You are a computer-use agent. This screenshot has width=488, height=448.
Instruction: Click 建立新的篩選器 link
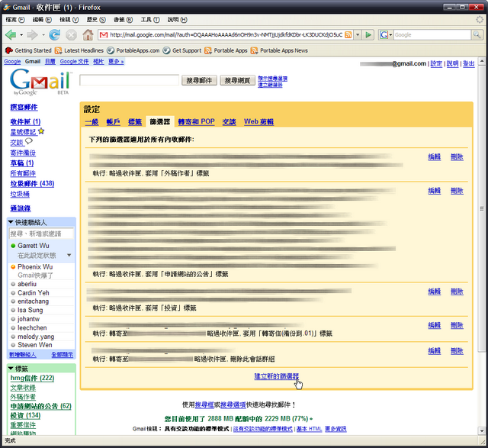point(276,376)
